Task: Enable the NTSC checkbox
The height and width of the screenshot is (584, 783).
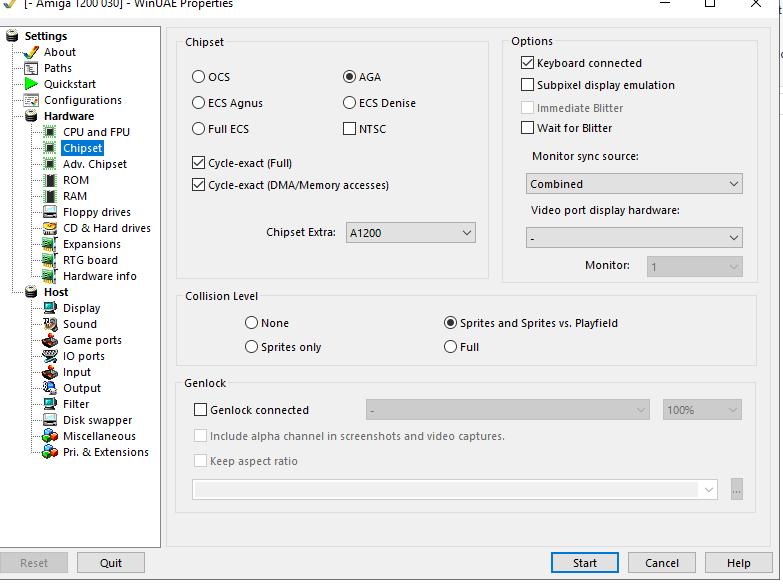Action: click(x=349, y=129)
